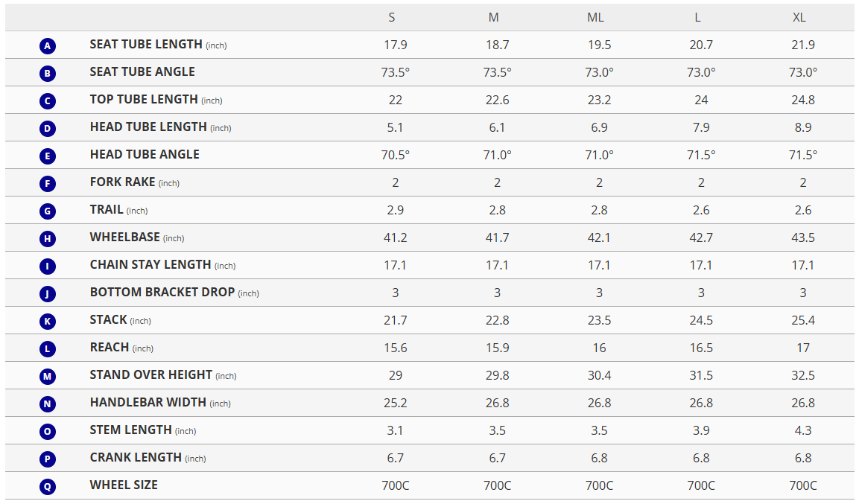Click the letter J bottom bracket drop badge
This screenshot has height=504, width=859.
tap(48, 294)
